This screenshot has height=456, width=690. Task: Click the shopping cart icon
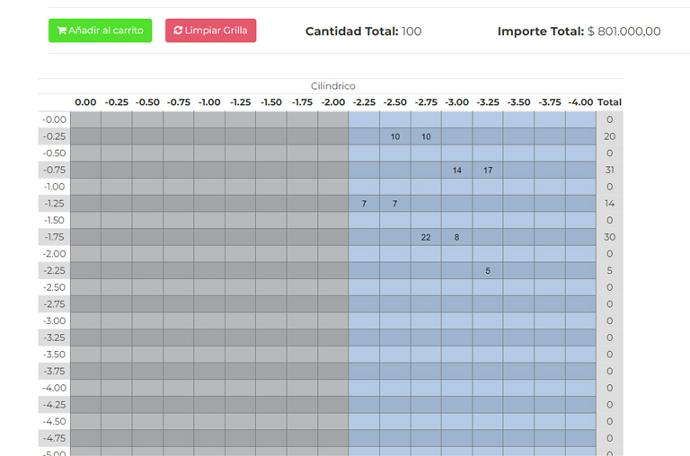pos(62,31)
